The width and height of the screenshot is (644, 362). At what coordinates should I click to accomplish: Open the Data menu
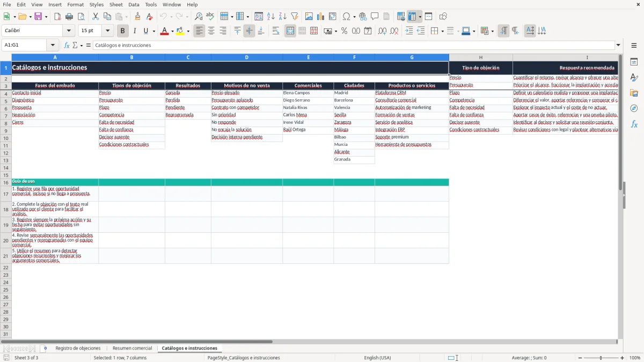point(134,4)
